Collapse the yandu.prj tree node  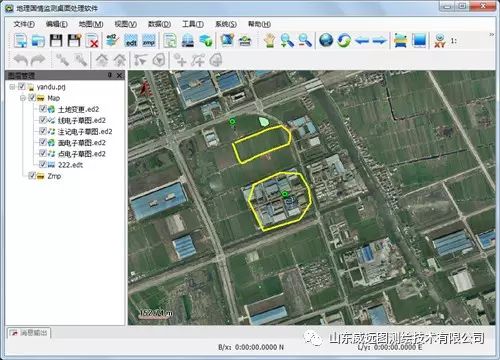12,87
